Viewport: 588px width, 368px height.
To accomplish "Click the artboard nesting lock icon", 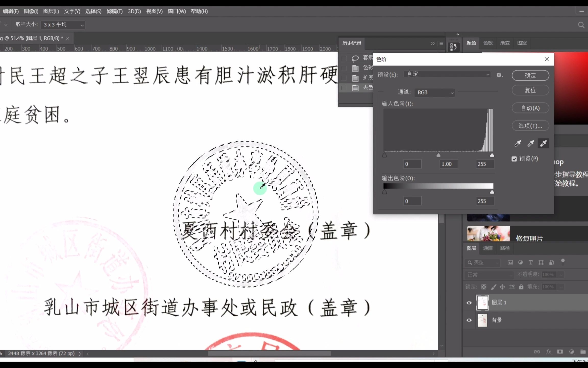I will point(512,287).
